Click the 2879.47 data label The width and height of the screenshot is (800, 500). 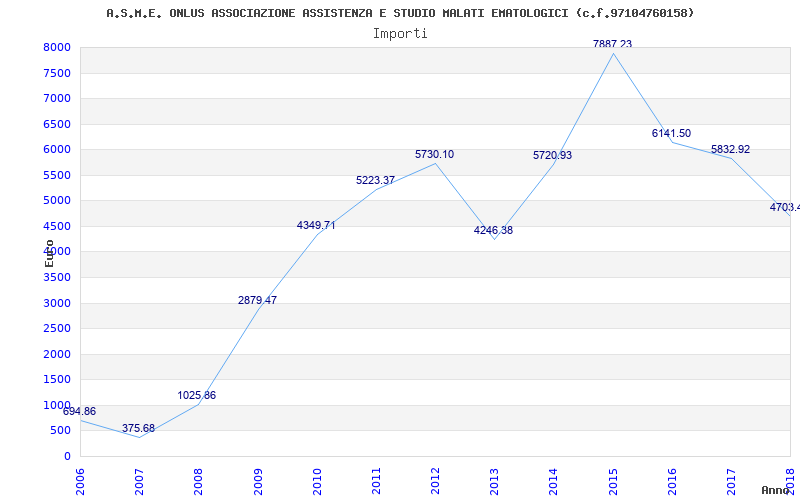pos(257,301)
